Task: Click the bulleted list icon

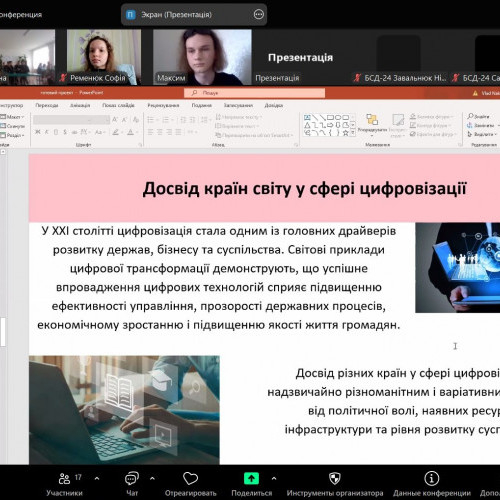Action: (150, 120)
